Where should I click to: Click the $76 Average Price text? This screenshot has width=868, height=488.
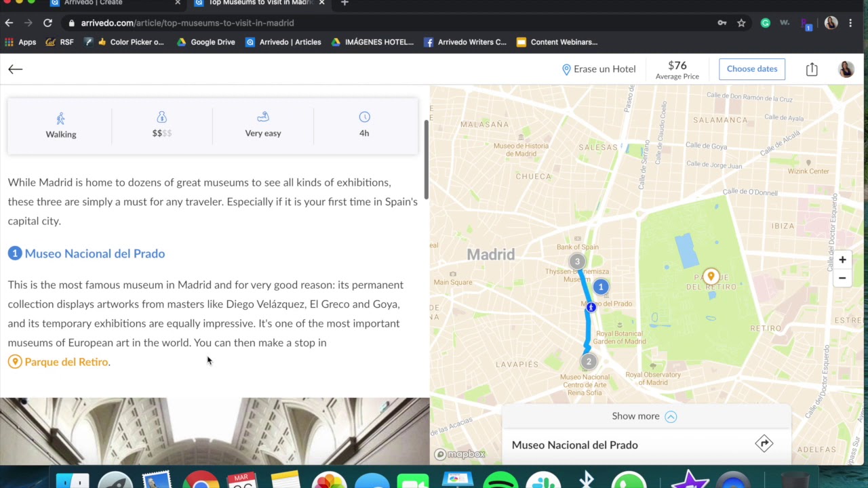tap(677, 70)
